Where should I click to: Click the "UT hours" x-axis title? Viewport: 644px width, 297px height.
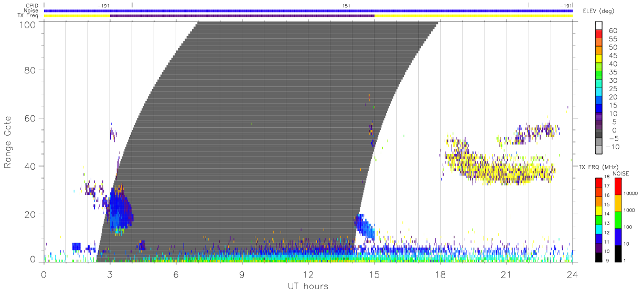[x=307, y=286]
